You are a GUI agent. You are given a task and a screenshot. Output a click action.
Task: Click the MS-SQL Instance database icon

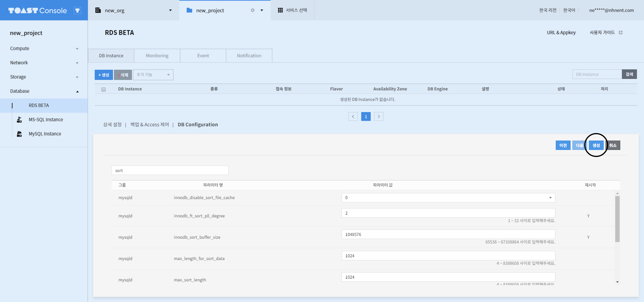[x=19, y=119]
